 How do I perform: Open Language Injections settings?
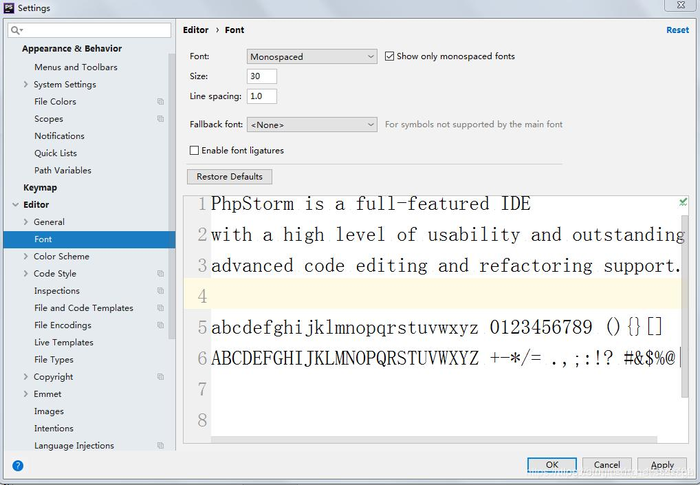74,445
